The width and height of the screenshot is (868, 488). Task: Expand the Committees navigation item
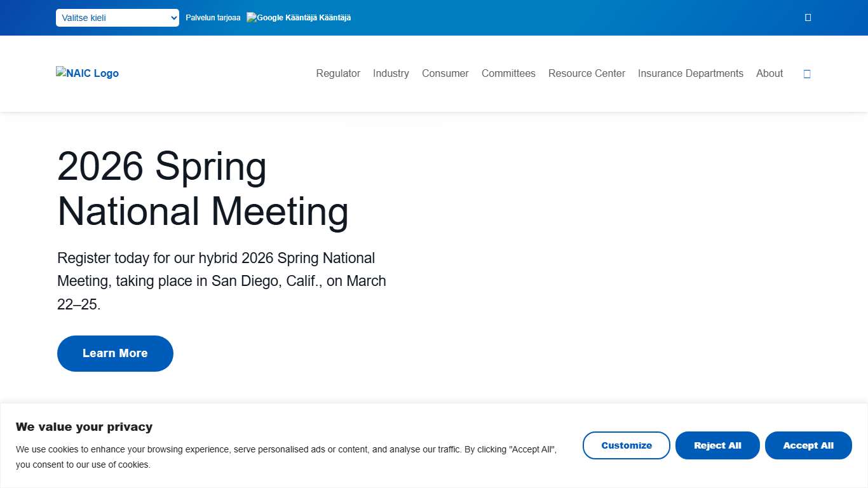tap(508, 74)
